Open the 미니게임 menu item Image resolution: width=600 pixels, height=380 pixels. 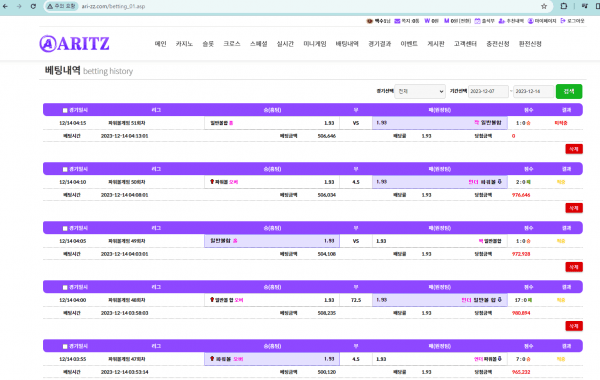click(315, 44)
